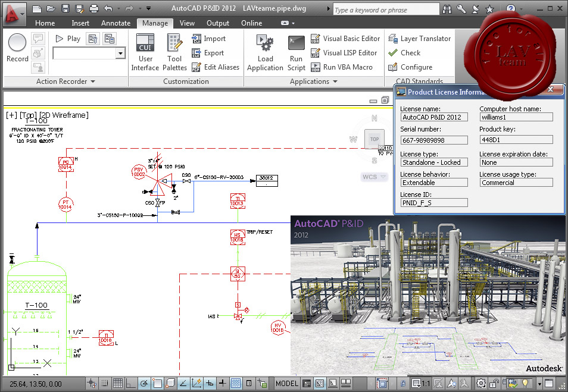Click the Save disk icon in quick access toolbar
The image size is (568, 392).
pyautogui.click(x=65, y=8)
